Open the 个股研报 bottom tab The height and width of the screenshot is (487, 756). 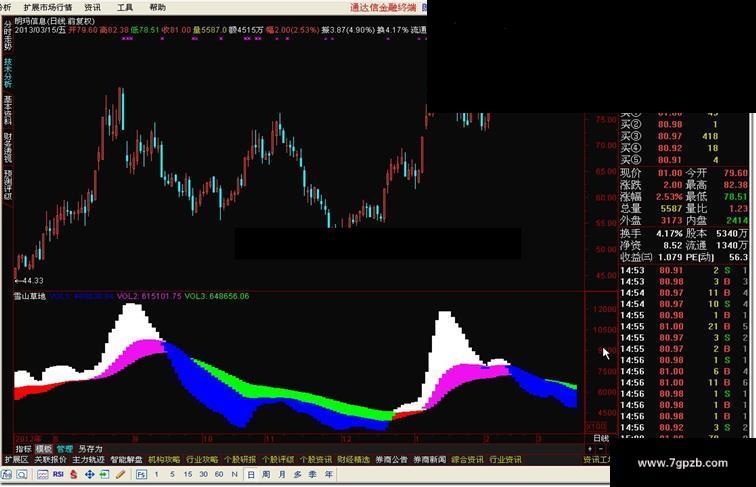pyautogui.click(x=240, y=460)
